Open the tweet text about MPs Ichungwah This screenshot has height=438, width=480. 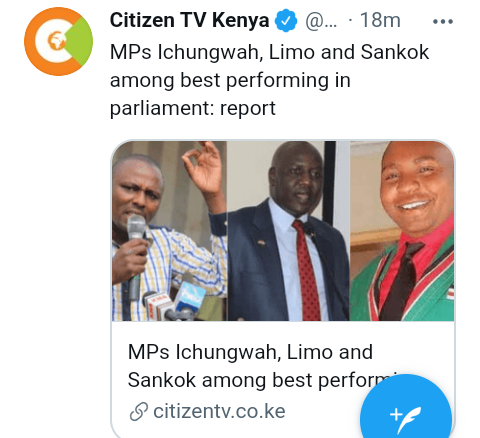[x=269, y=80]
